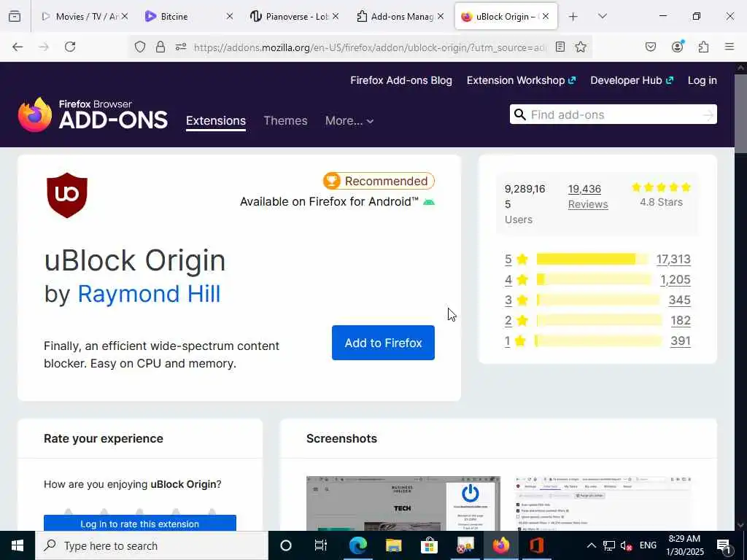
Task: Show site security padlock info
Action: 160,47
